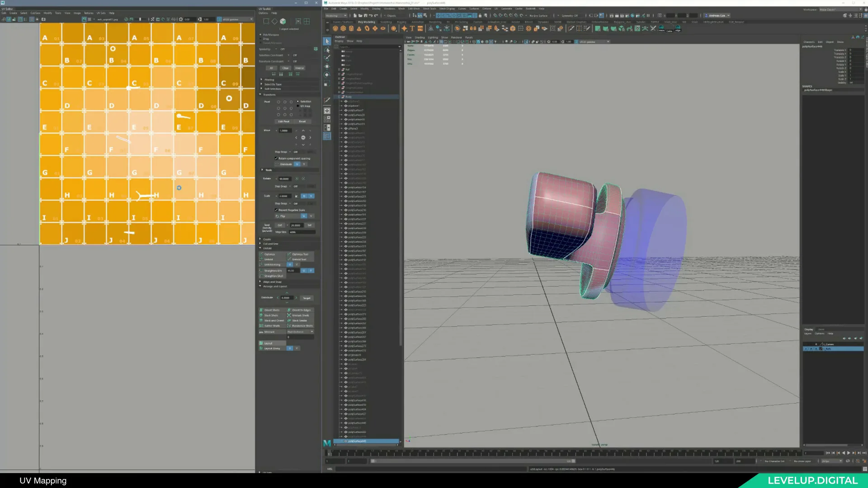Open the Modeling menu set dropdown
Screen dimensions: 868x488
336,15
